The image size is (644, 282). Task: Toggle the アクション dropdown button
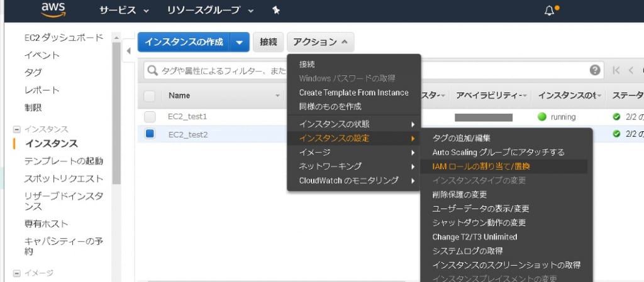coord(320,42)
